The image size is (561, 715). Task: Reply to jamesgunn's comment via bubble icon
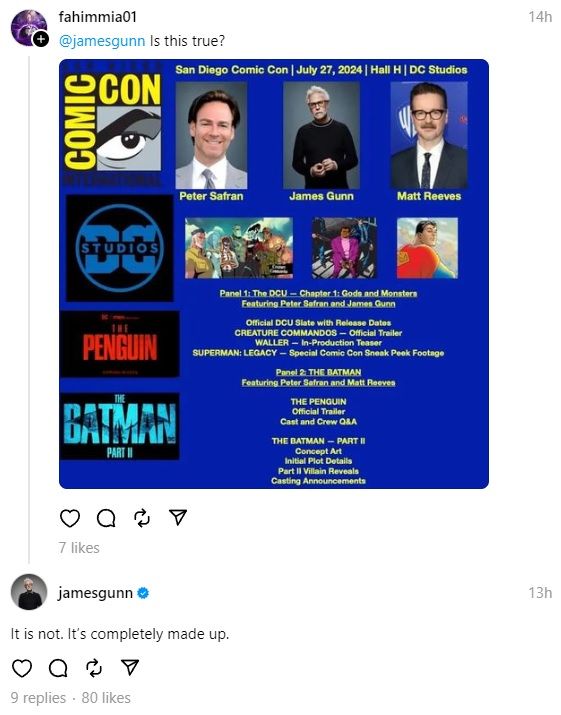pos(58,668)
